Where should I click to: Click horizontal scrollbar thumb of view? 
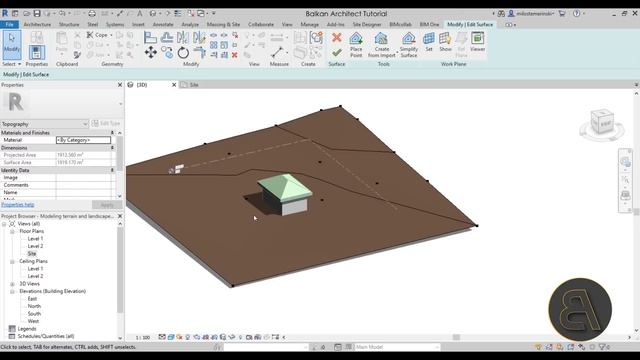456,337
